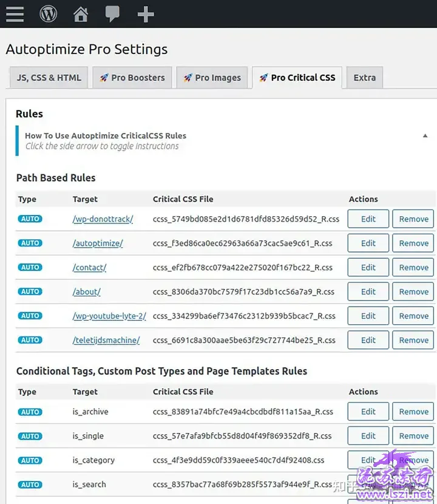
Task: Open the /about/ target link
Action: (86, 292)
